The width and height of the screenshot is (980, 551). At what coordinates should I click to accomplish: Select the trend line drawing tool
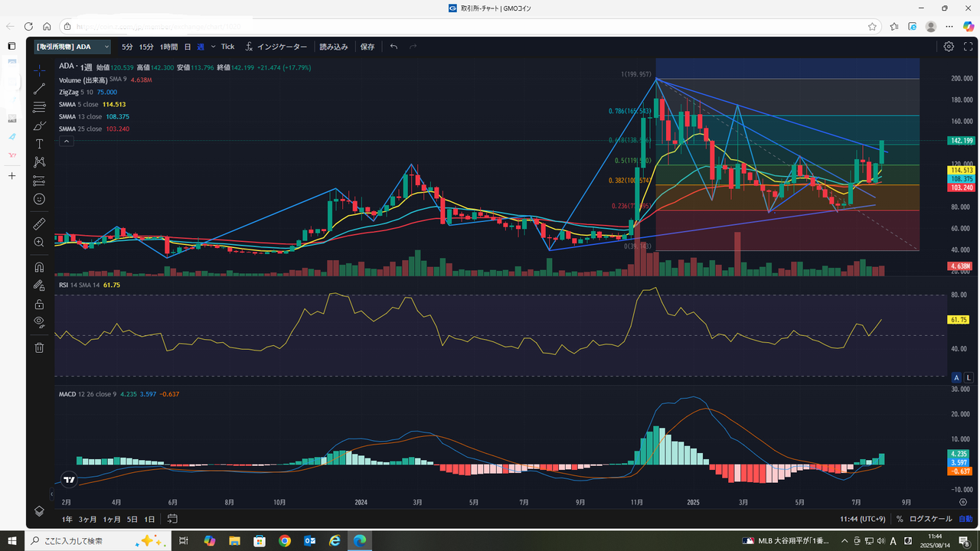tap(40, 89)
